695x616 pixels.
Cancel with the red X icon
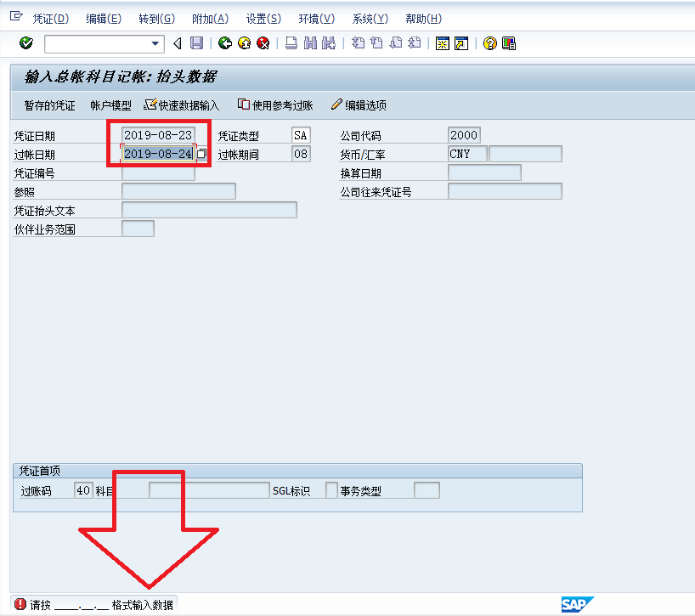pyautogui.click(x=263, y=43)
